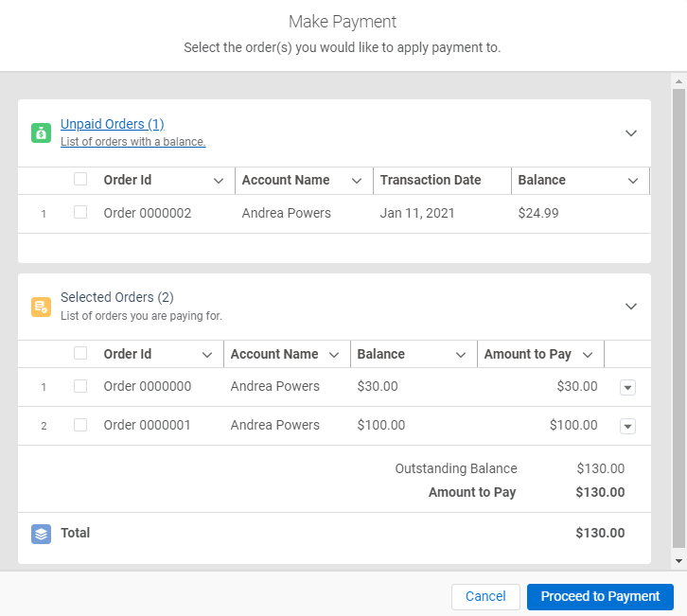
Task: Open row actions menu for Order 0000000
Action: click(x=627, y=387)
